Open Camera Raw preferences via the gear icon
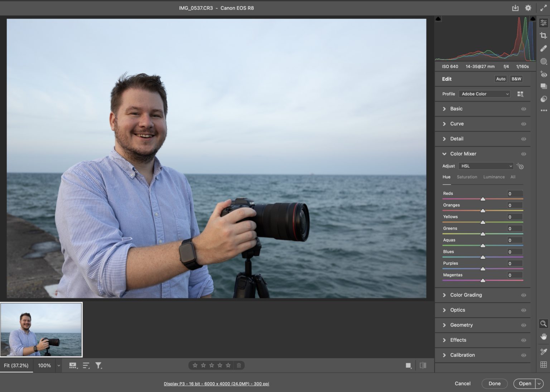 point(528,8)
